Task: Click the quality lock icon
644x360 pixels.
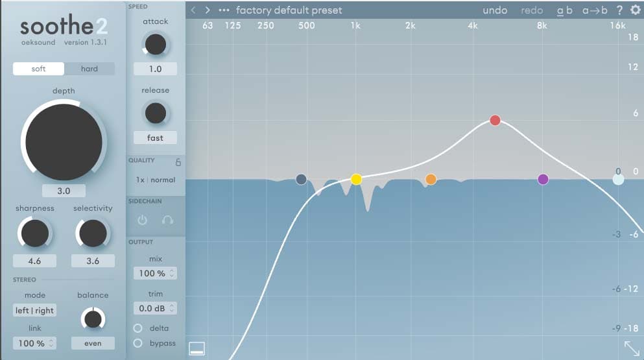Action: point(178,162)
